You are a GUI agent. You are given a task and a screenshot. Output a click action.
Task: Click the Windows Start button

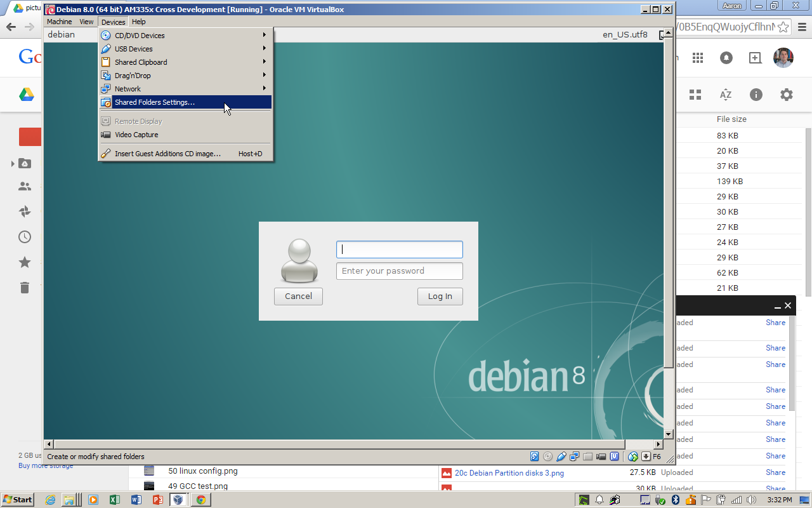coord(17,500)
